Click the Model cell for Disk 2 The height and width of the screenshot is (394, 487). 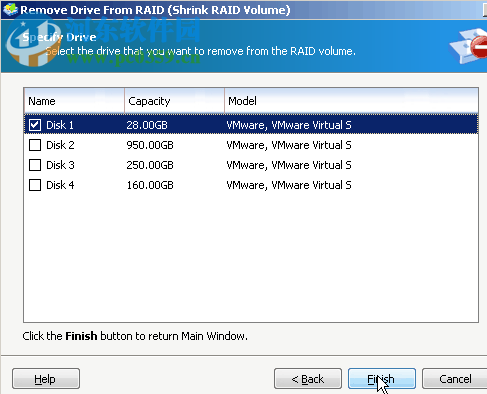click(289, 145)
